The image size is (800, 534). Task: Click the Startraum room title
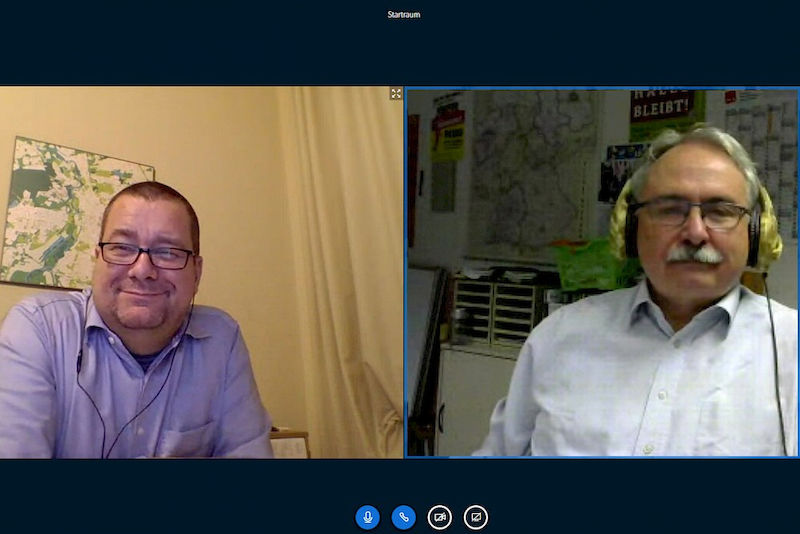(404, 15)
